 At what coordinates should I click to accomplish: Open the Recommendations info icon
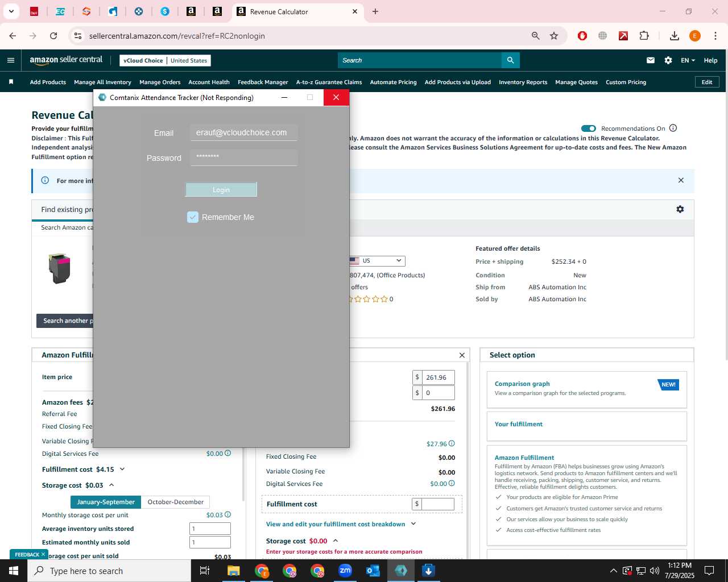pyautogui.click(x=673, y=128)
